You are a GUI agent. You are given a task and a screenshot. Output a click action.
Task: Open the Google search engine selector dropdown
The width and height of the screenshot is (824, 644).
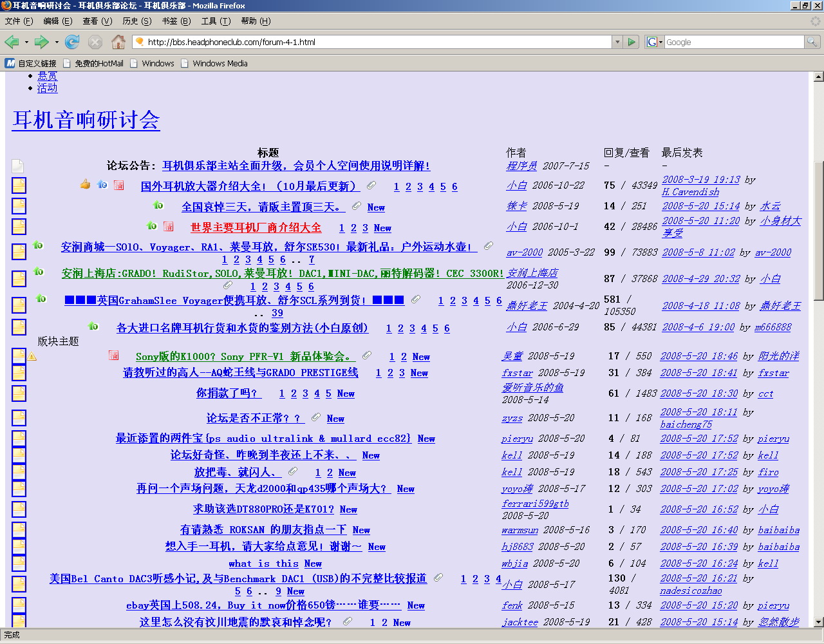654,42
